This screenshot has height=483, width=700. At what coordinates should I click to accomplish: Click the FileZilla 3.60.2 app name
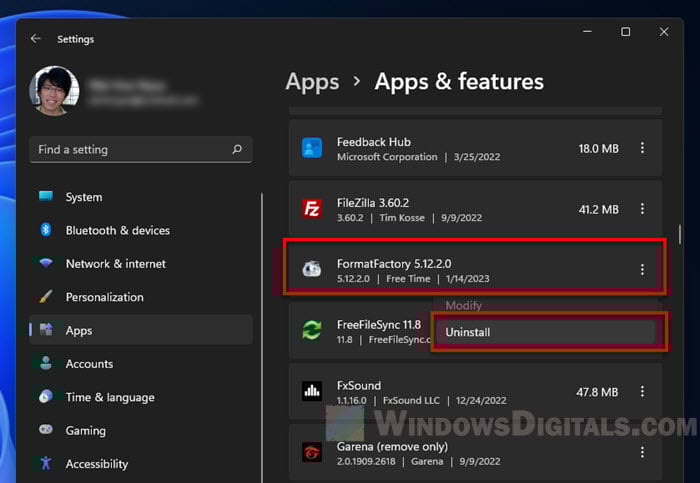pos(373,203)
